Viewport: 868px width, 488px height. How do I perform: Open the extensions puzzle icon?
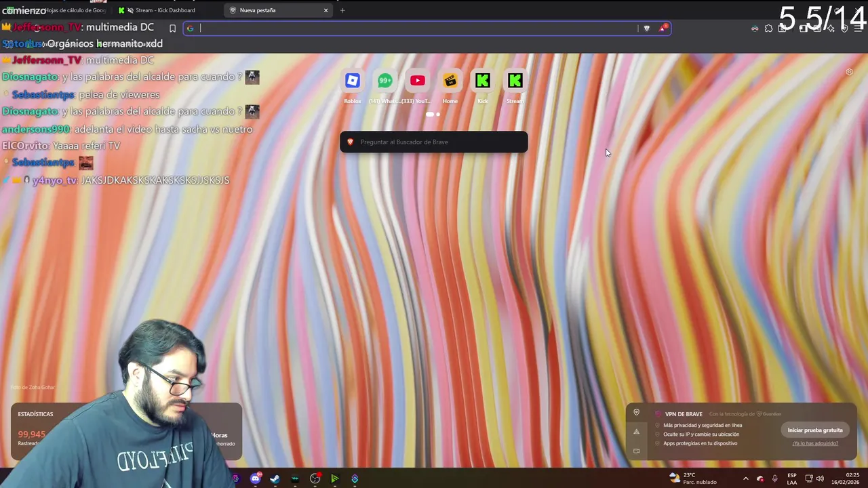click(x=768, y=28)
